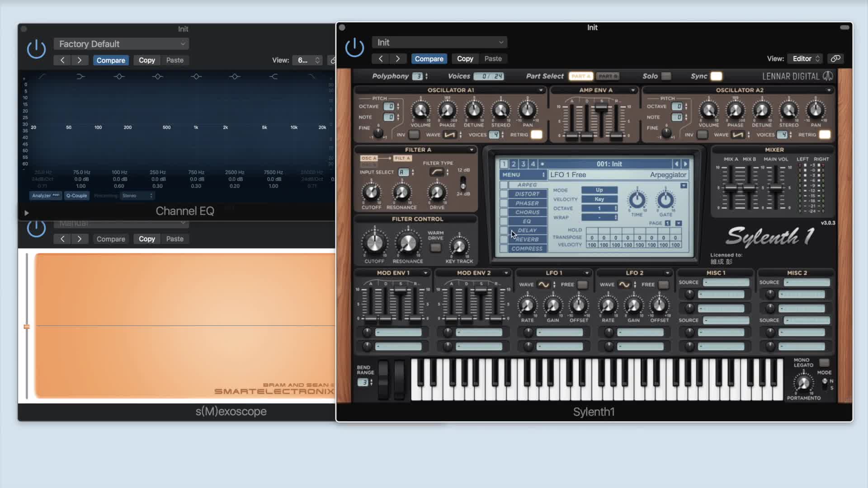Toggle the Sync switch
868x488 pixels.
click(x=716, y=76)
